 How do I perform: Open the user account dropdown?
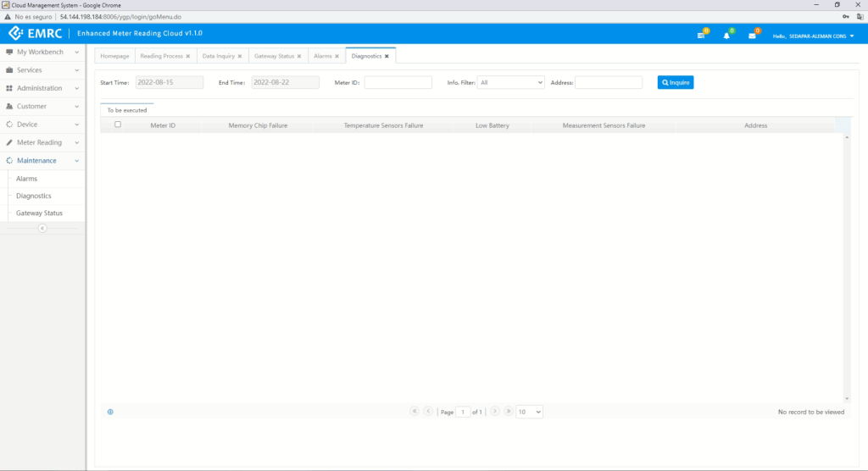click(813, 36)
